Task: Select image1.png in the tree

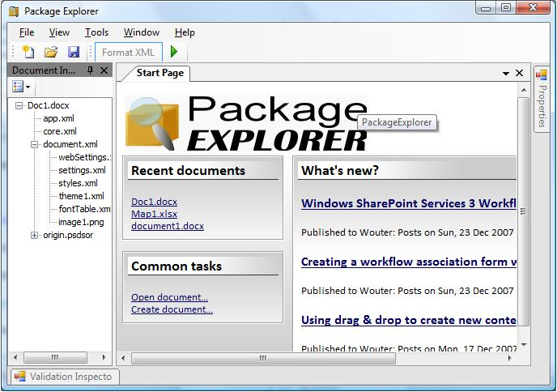Action: 81,222
